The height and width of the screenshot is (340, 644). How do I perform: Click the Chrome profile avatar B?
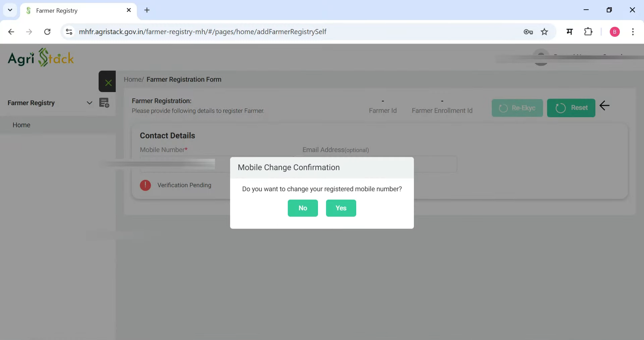615,32
